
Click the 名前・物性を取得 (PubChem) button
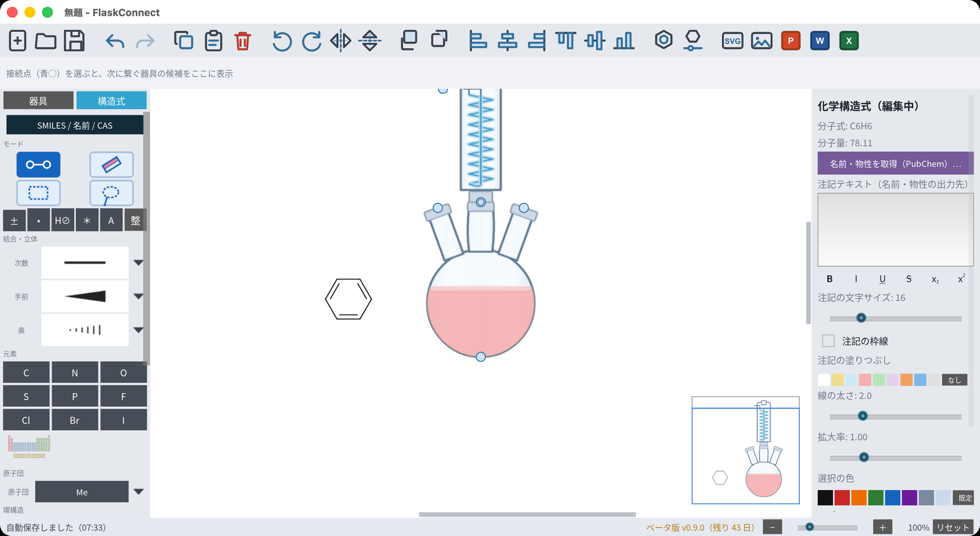coord(895,164)
